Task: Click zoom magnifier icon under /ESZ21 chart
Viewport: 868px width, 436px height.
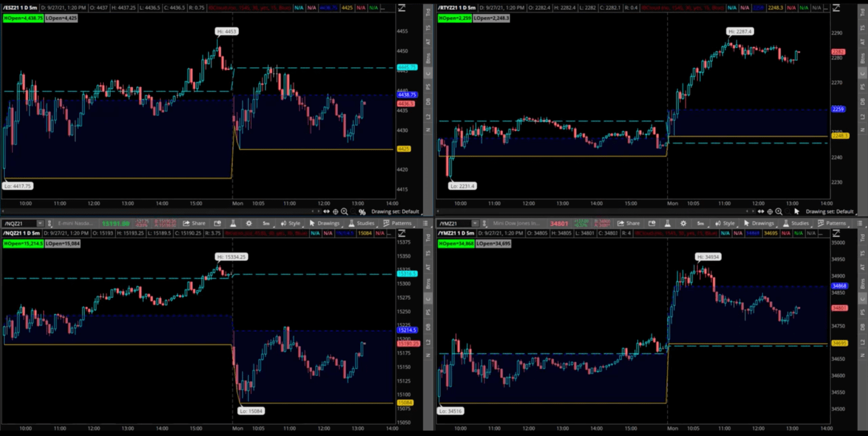Action: (x=344, y=211)
